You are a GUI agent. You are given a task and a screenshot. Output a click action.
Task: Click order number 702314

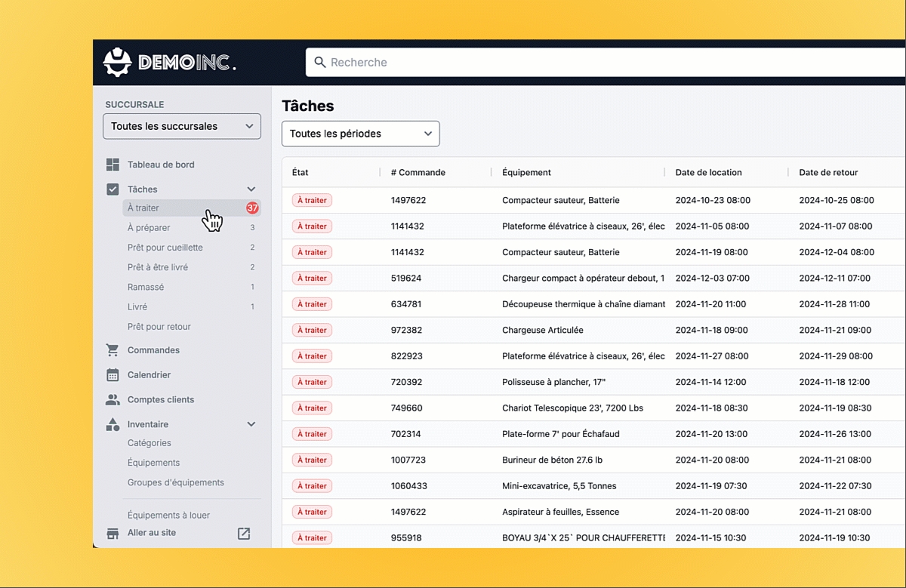(x=406, y=434)
